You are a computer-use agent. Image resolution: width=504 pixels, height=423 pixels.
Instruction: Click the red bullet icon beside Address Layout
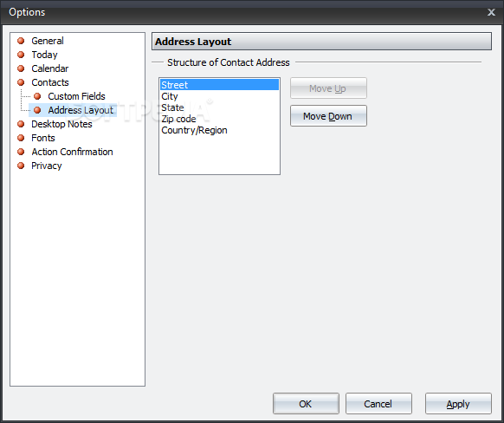pos(37,110)
